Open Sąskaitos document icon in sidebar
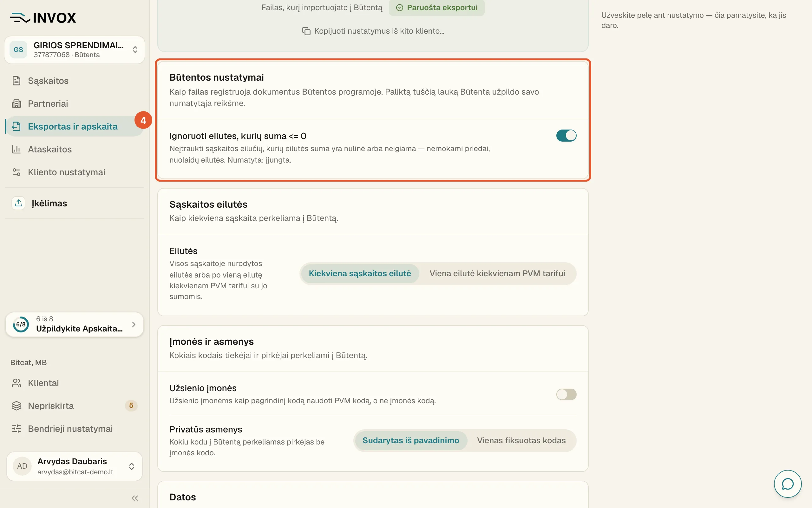 16,81
